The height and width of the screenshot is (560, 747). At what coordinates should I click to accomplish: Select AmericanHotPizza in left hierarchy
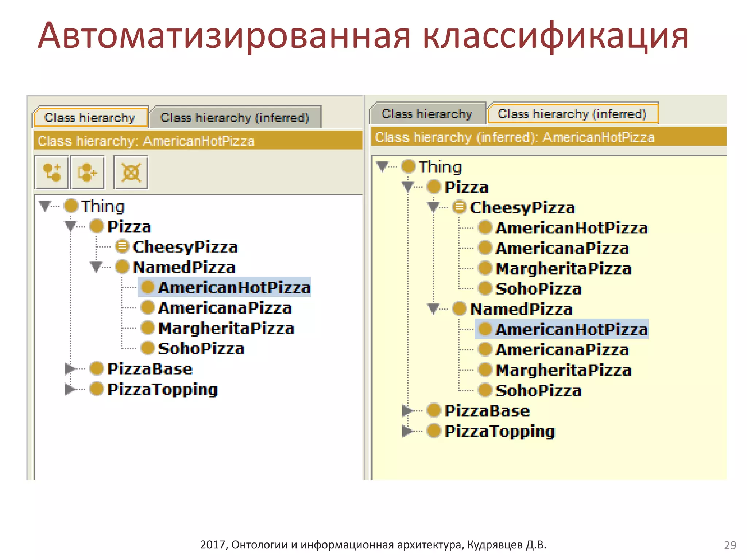(x=234, y=288)
